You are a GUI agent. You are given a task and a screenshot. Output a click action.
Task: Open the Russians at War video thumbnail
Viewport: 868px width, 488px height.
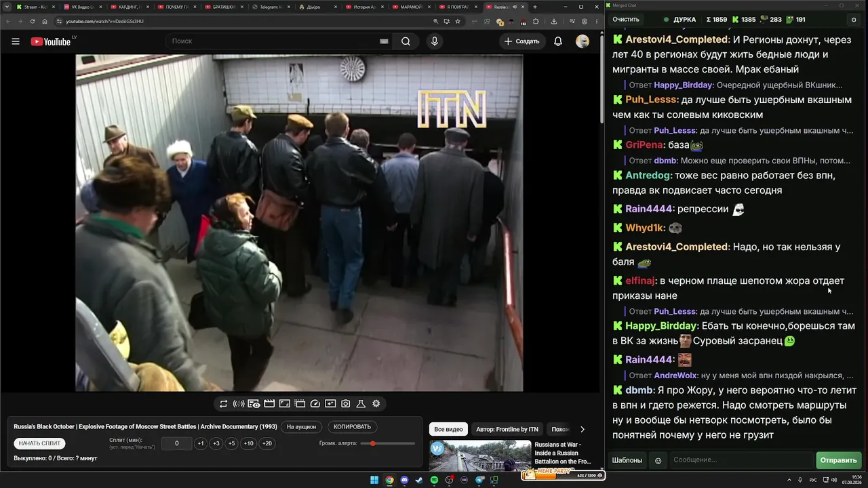point(480,456)
